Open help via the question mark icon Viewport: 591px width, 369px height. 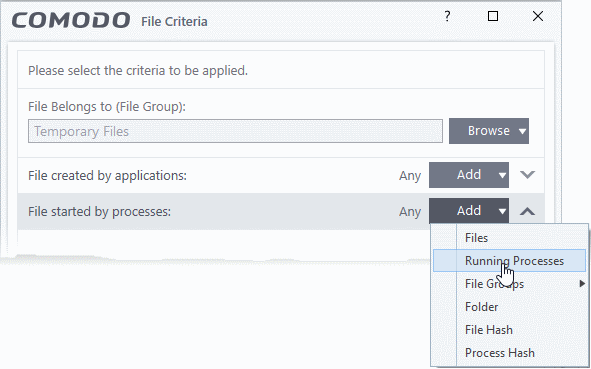(x=447, y=16)
